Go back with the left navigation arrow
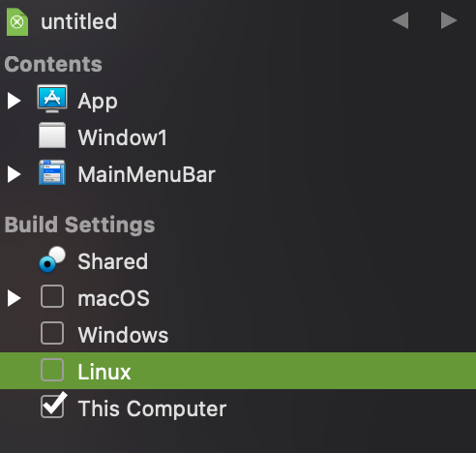 pyautogui.click(x=401, y=20)
